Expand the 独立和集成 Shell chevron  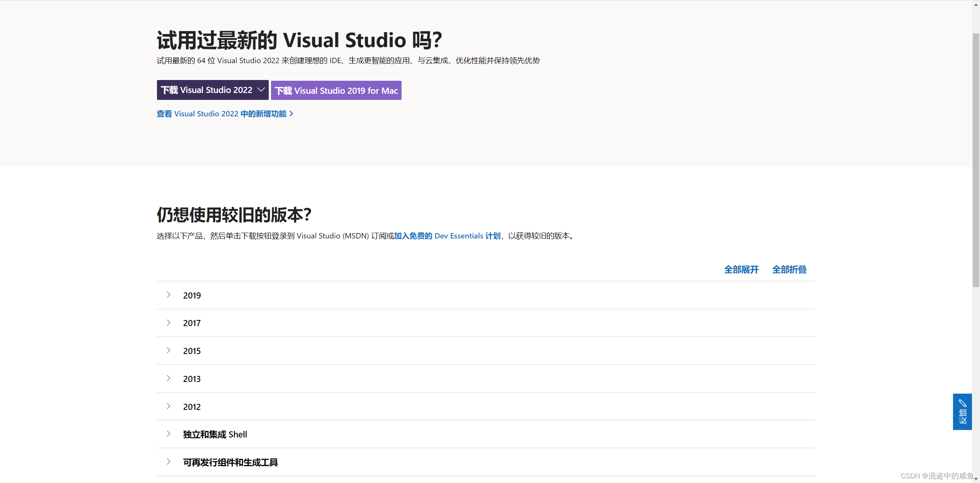[x=168, y=434]
